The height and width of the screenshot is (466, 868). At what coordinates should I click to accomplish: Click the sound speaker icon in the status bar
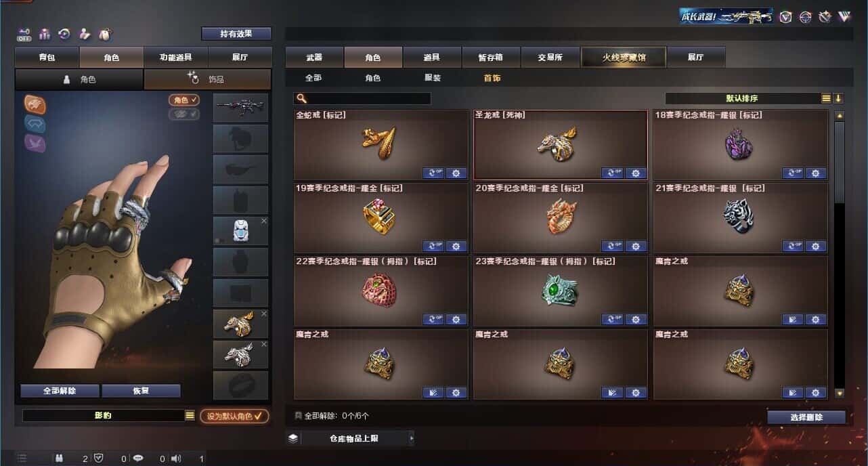pyautogui.click(x=176, y=459)
